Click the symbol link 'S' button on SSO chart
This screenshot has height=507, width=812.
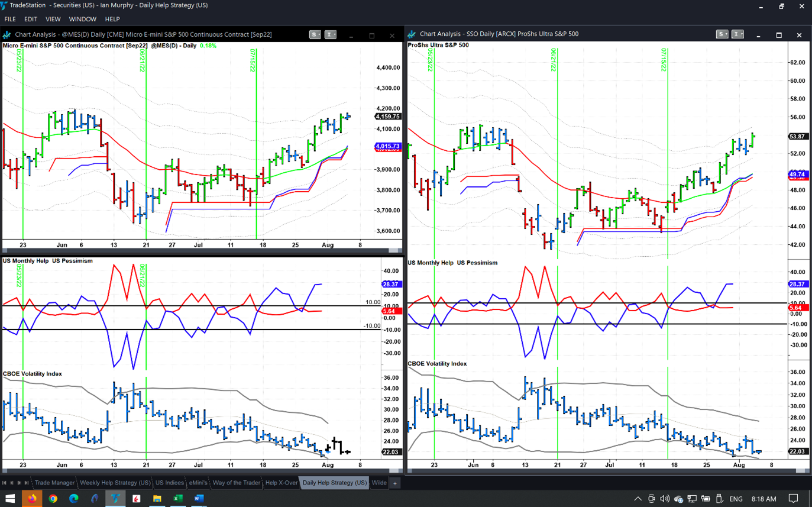[720, 34]
